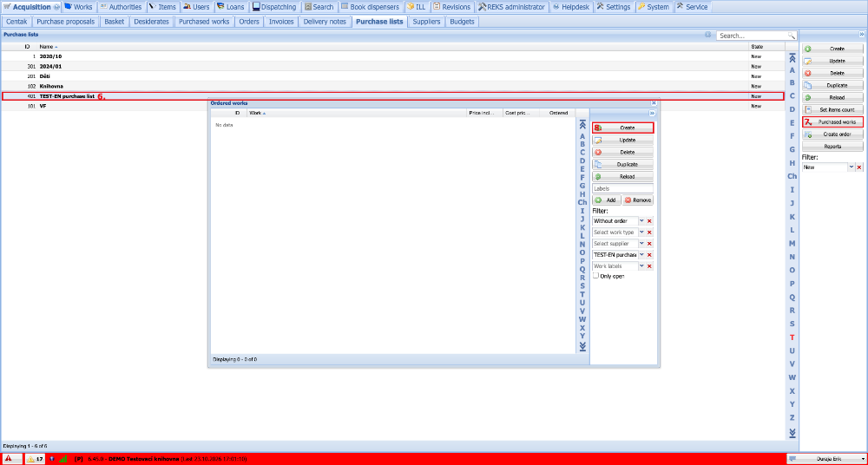The width and height of the screenshot is (868, 465).
Task: Jump to letter T in the Purchase lists index
Action: pos(792,337)
